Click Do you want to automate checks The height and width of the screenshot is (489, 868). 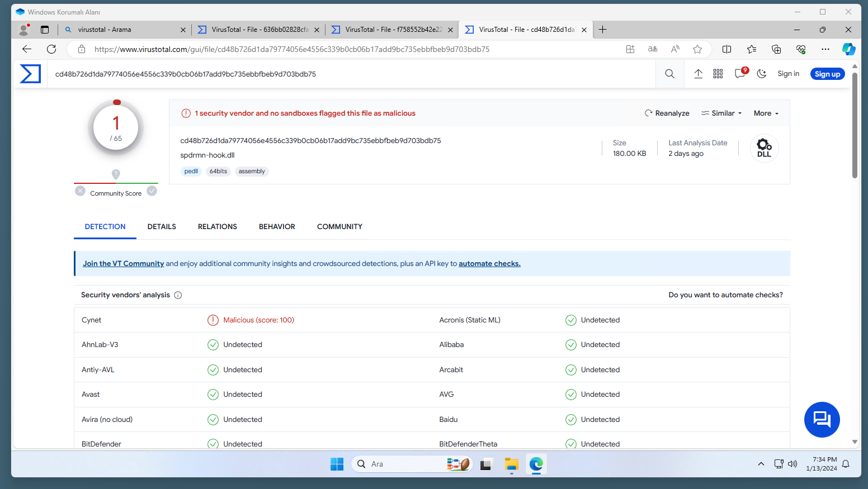point(725,295)
